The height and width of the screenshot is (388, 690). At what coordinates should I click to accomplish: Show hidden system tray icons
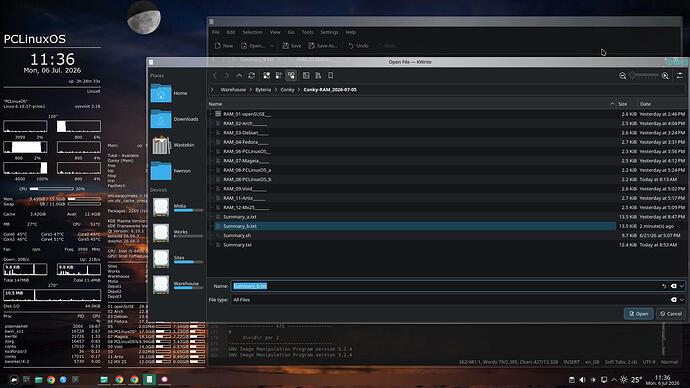pyautogui.click(x=614, y=380)
